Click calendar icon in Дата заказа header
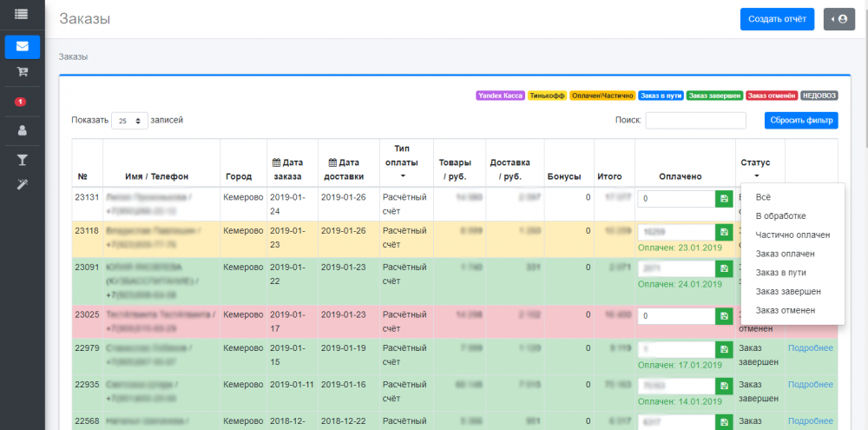Screen dimensions: 868x430 276,163
